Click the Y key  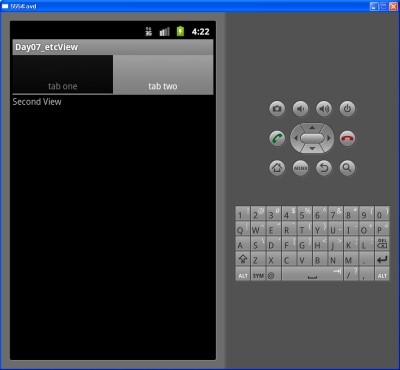(320, 229)
